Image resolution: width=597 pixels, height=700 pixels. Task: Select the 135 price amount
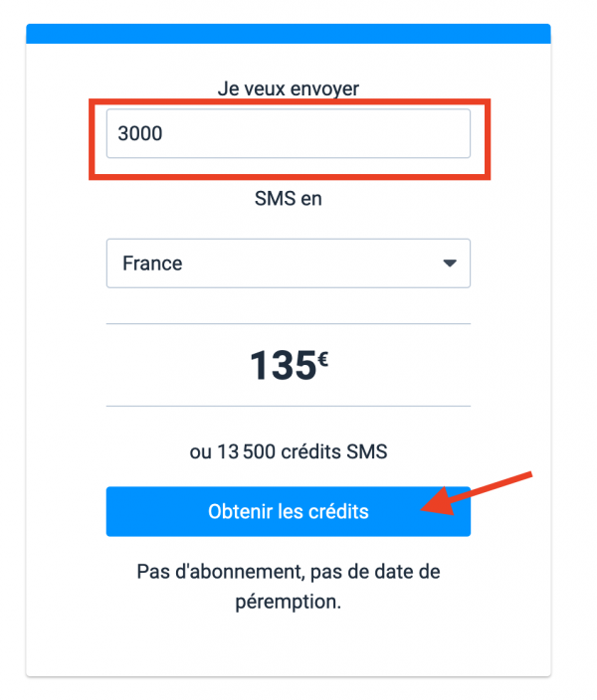pyautogui.click(x=282, y=366)
